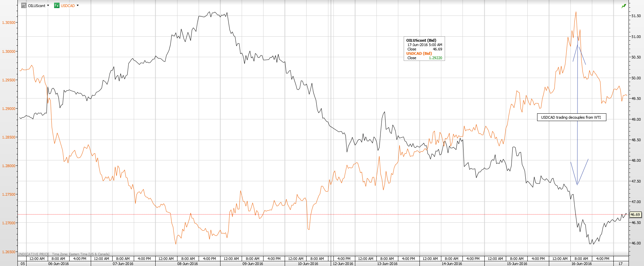Select 13-Jun-2016 on the date axis

click(387, 264)
